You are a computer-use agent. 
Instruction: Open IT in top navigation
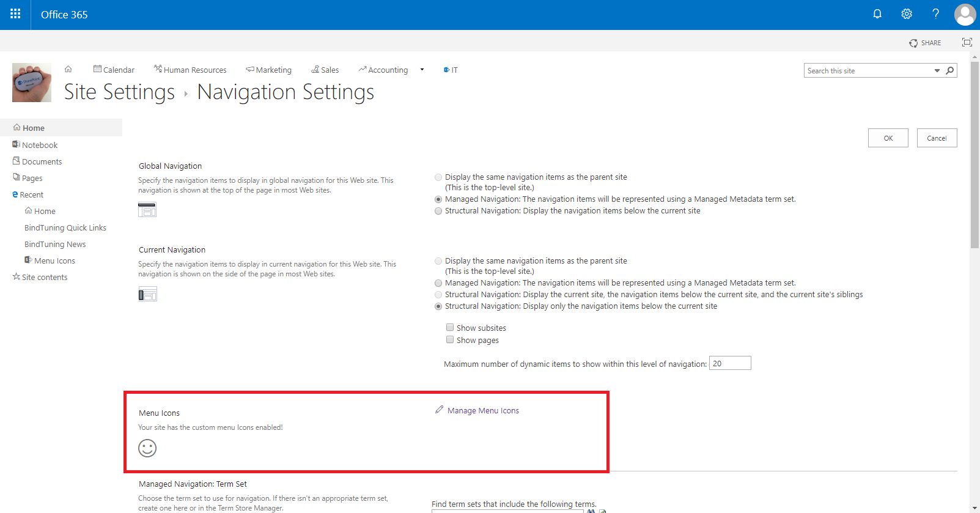click(x=451, y=70)
